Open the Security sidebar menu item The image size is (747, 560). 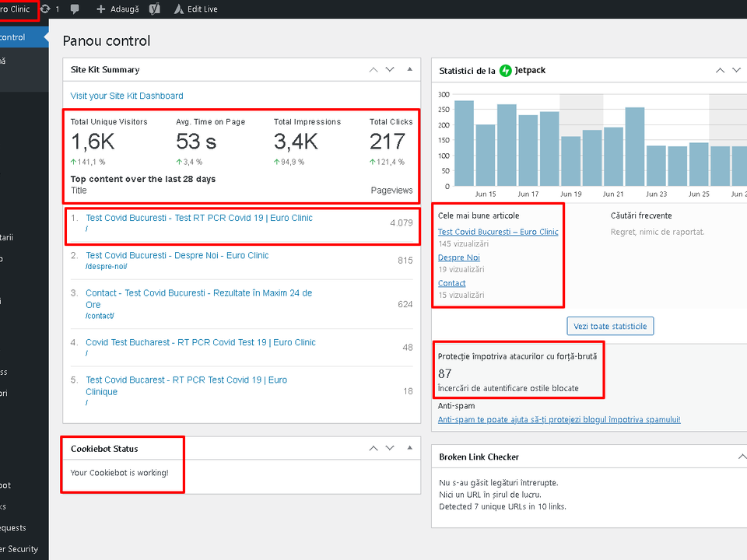click(19, 548)
